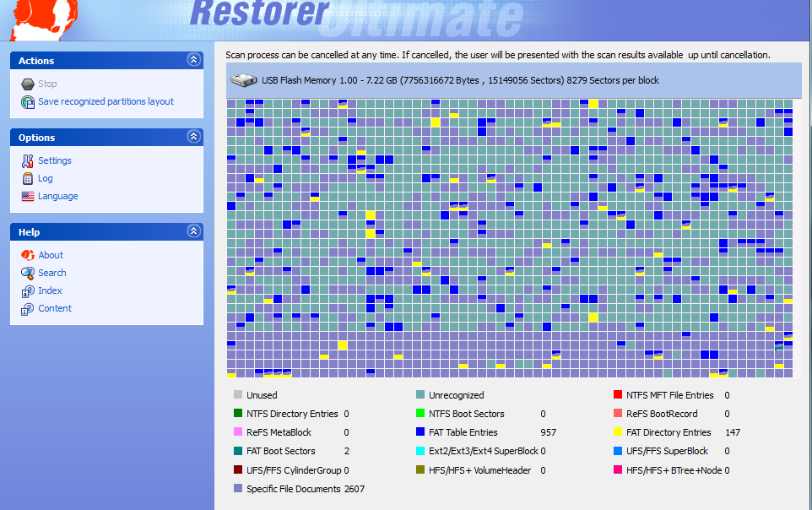The height and width of the screenshot is (510, 812).
Task: Open the Index help link
Action: coord(51,290)
